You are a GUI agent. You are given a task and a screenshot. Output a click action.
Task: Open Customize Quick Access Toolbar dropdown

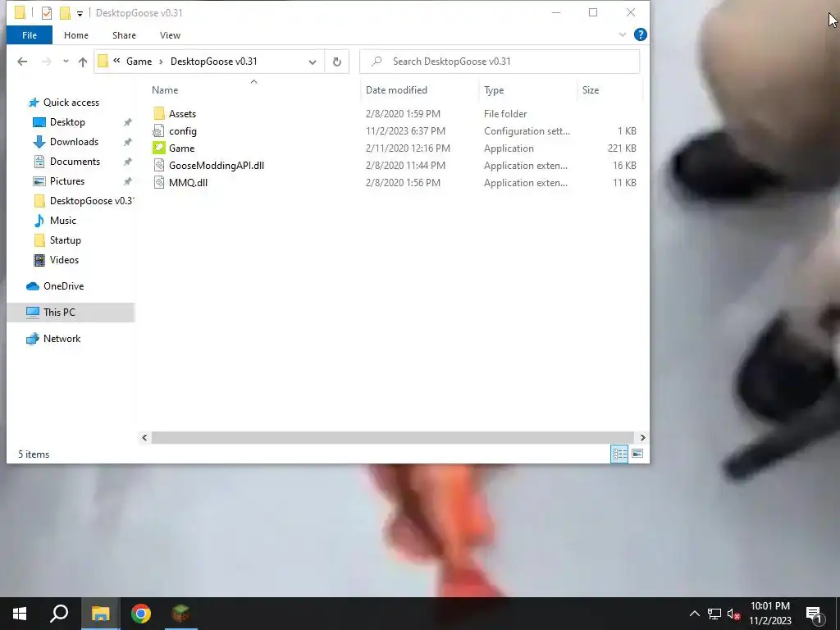pos(80,13)
